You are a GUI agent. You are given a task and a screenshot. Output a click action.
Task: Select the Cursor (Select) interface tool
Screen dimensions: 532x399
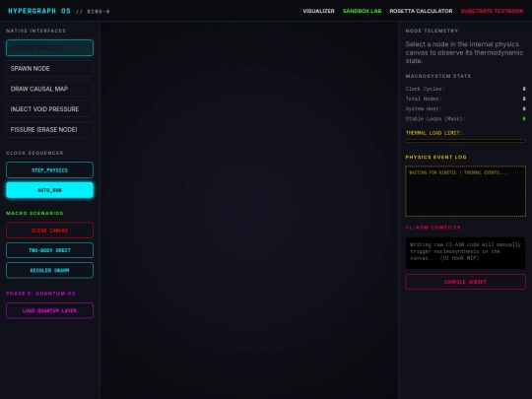[x=49, y=48]
